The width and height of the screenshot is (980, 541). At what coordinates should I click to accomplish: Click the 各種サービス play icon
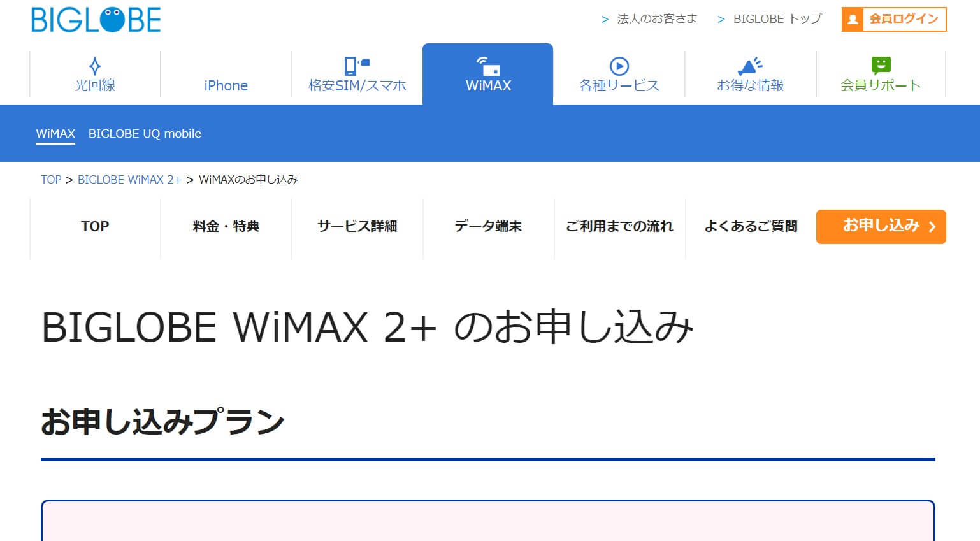[619, 66]
